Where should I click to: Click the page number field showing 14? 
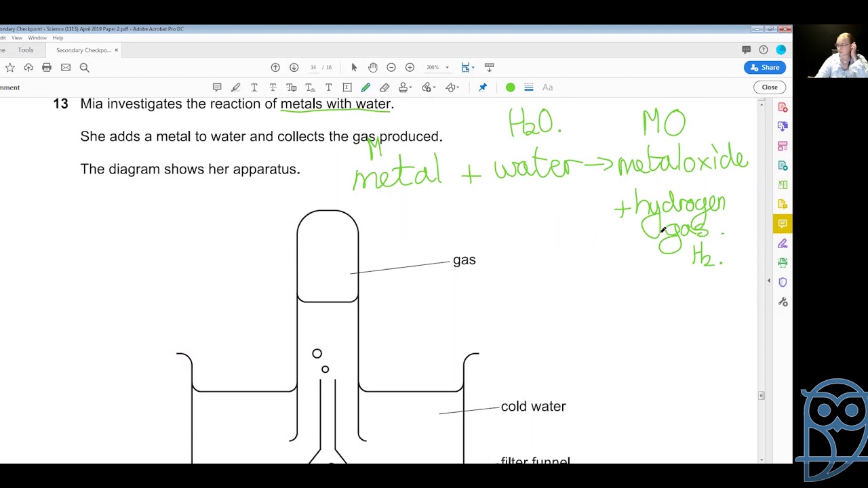pos(313,67)
